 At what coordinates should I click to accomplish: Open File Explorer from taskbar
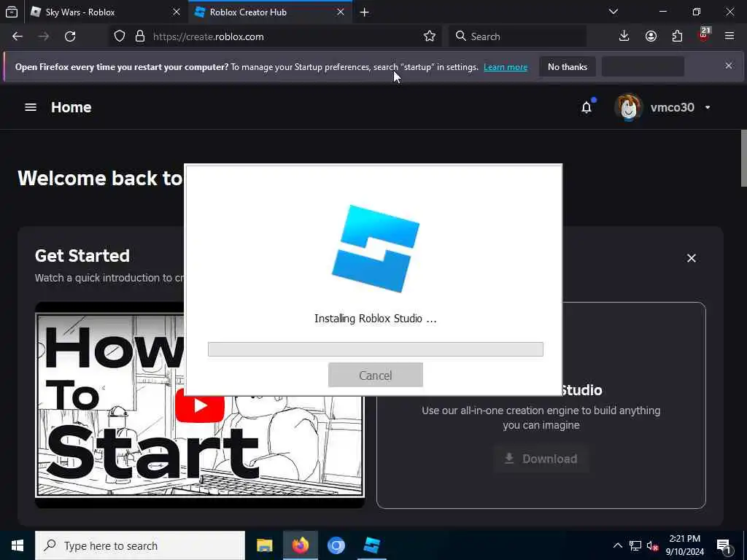[264, 545]
